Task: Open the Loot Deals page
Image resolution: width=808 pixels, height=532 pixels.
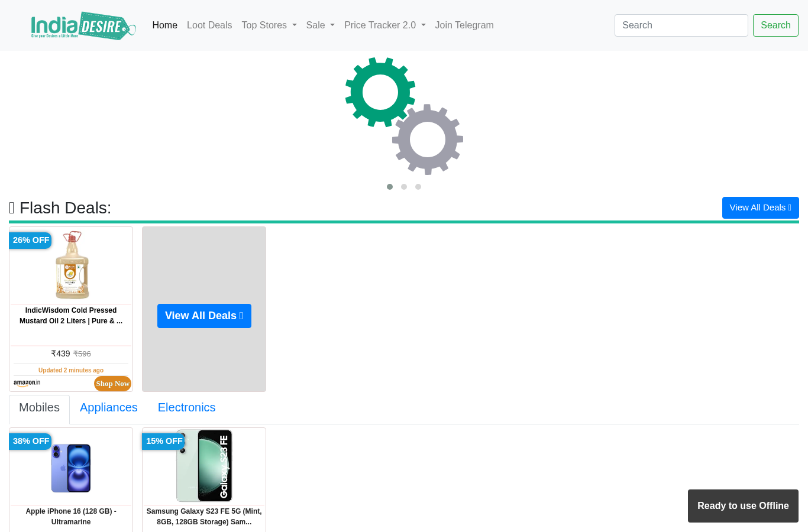Action: click(x=209, y=25)
